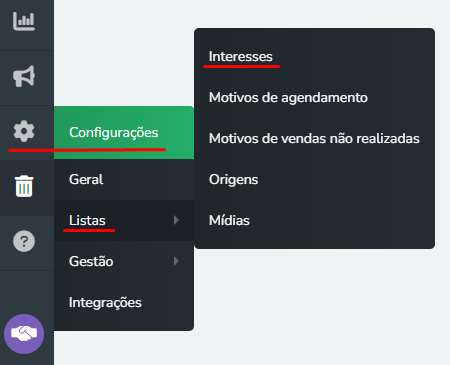
Task: Expand the Listas submenu arrow
Action: coord(176,220)
